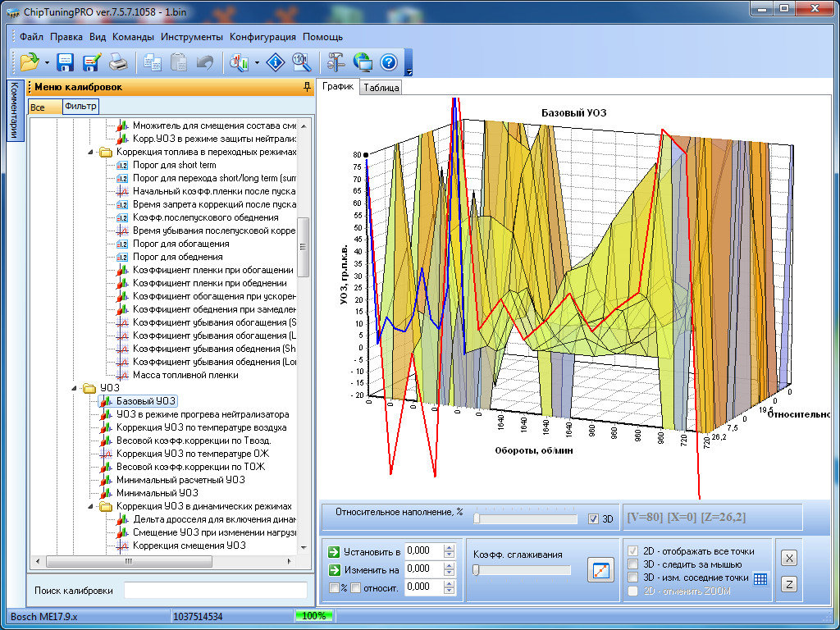
Task: Click the Print toolbar icon
Action: pos(118,62)
